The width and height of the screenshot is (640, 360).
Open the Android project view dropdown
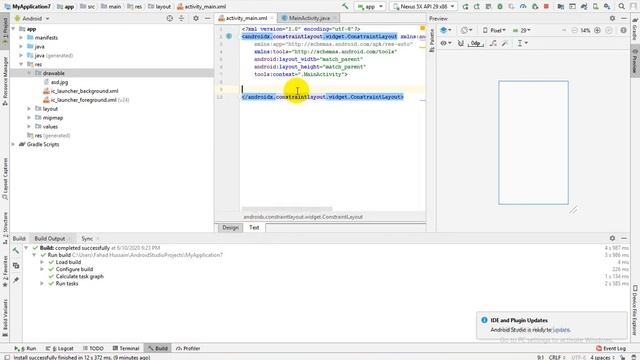point(32,18)
